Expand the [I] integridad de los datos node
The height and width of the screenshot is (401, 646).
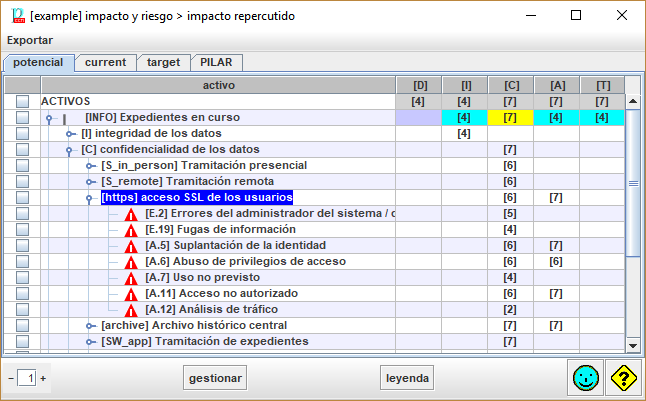point(70,134)
